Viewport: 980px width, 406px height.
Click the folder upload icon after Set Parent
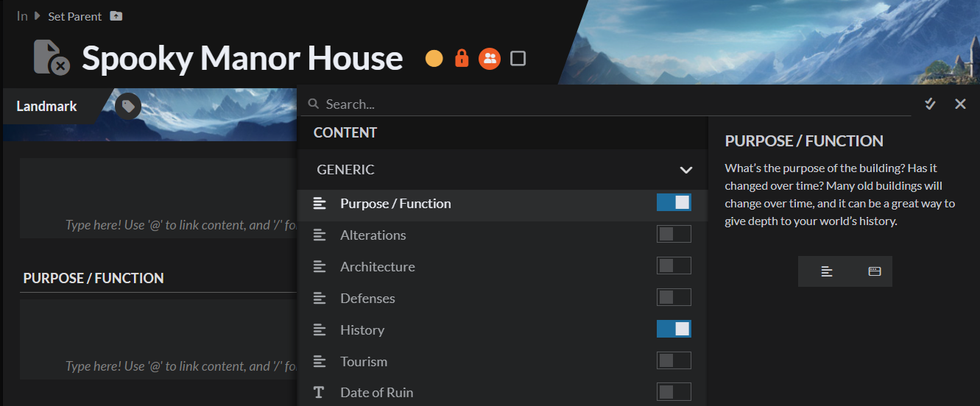coord(116,15)
